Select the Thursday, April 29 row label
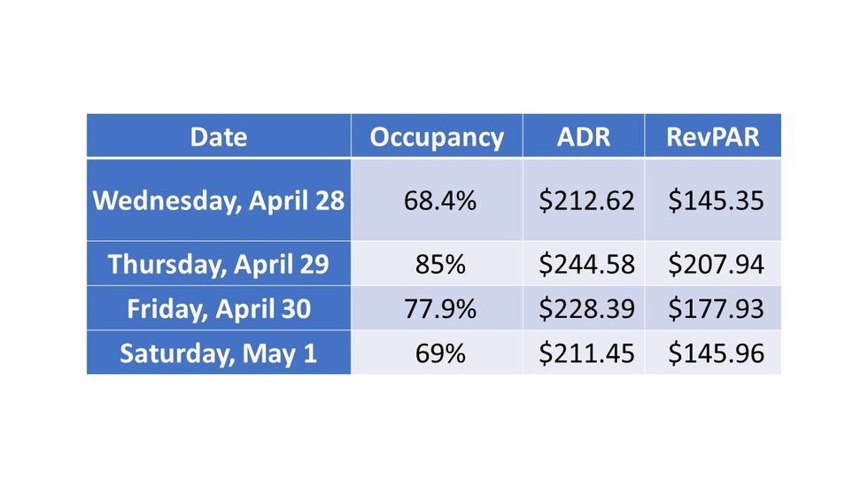Screen dimensions: 868x488 [219, 264]
